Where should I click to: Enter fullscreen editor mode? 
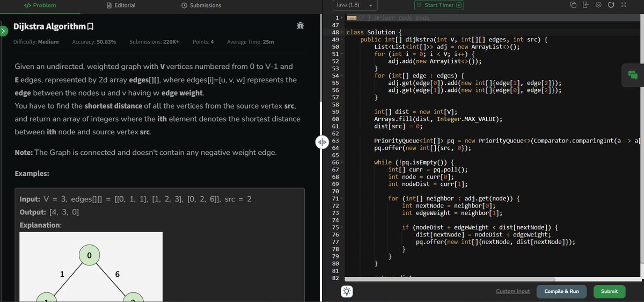pyautogui.click(x=624, y=5)
